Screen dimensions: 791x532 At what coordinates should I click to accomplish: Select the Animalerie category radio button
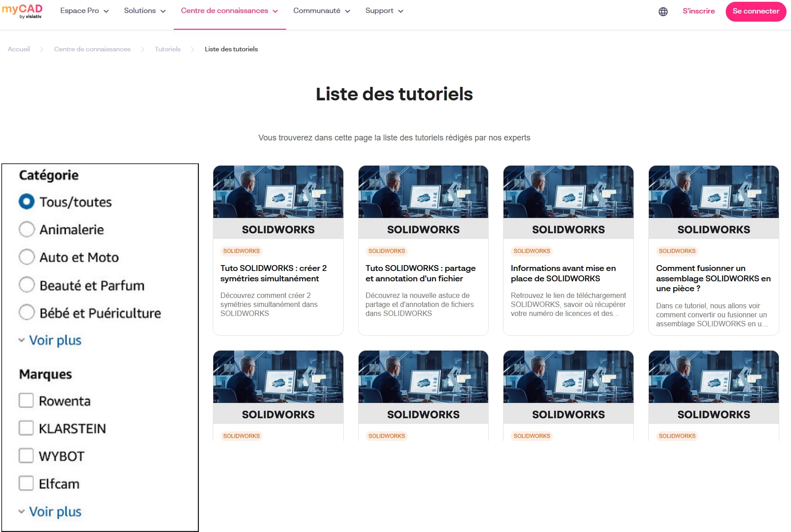tap(27, 230)
